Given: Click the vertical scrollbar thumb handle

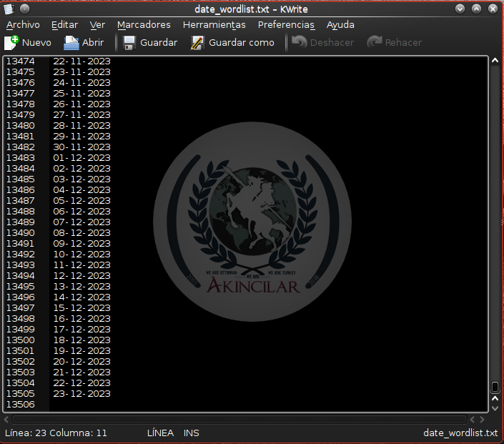Looking at the screenshot, I should click(495, 387).
